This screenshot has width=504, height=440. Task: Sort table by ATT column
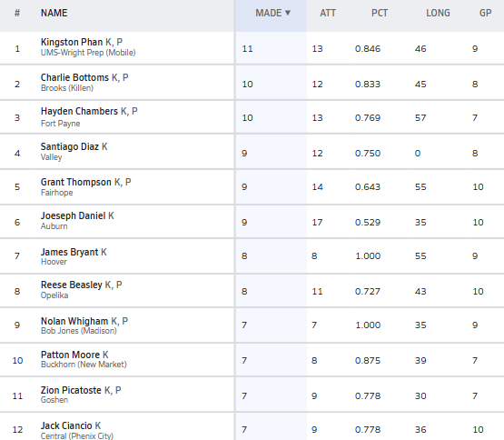(x=328, y=13)
